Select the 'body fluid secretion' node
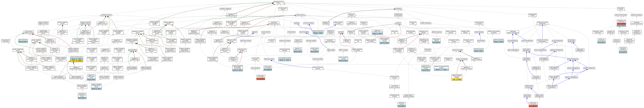Viewport: 644px width, 108px height. point(246,41)
